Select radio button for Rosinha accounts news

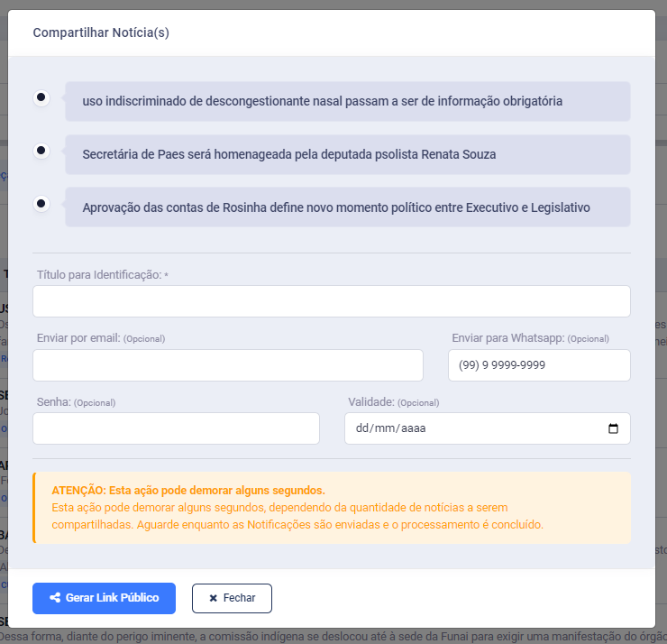pyautogui.click(x=41, y=204)
